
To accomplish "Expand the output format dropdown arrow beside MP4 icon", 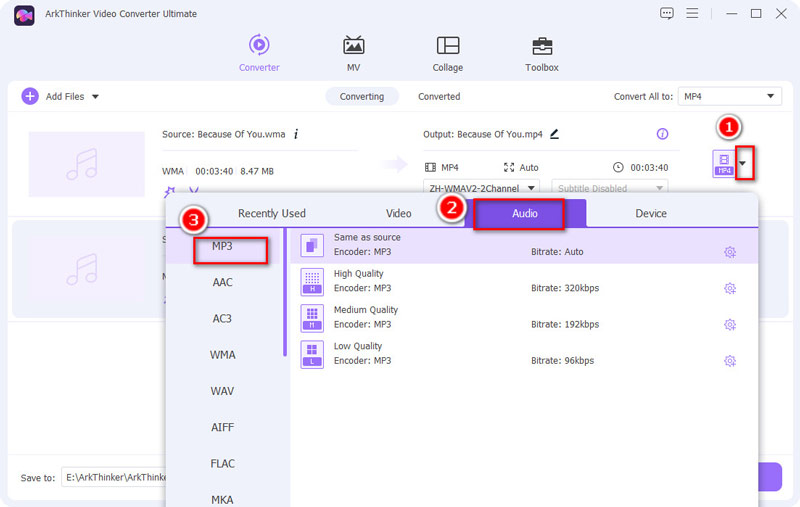I will coord(744,163).
